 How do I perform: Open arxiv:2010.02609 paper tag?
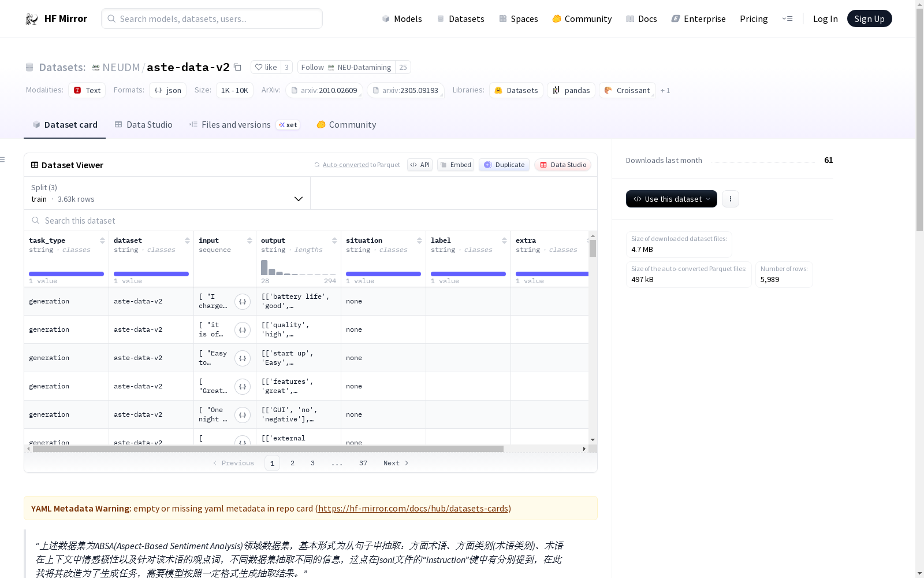click(324, 90)
